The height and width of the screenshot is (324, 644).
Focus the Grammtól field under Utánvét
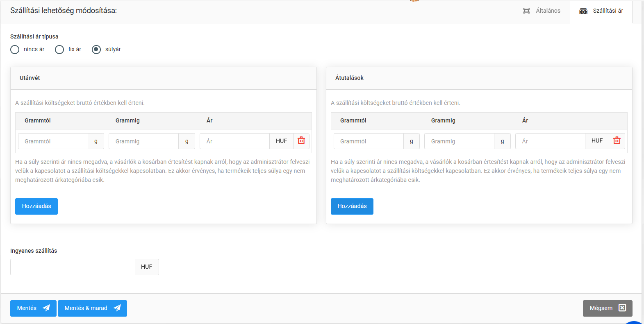point(53,141)
